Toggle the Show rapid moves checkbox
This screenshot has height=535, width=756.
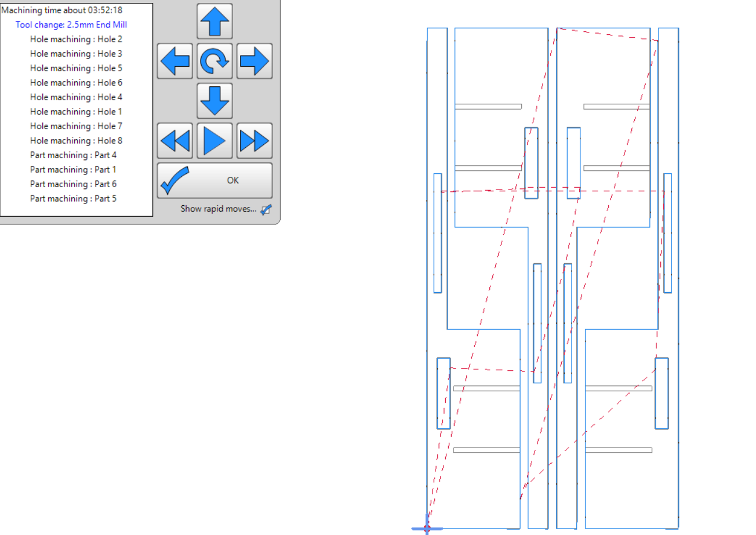tap(266, 210)
